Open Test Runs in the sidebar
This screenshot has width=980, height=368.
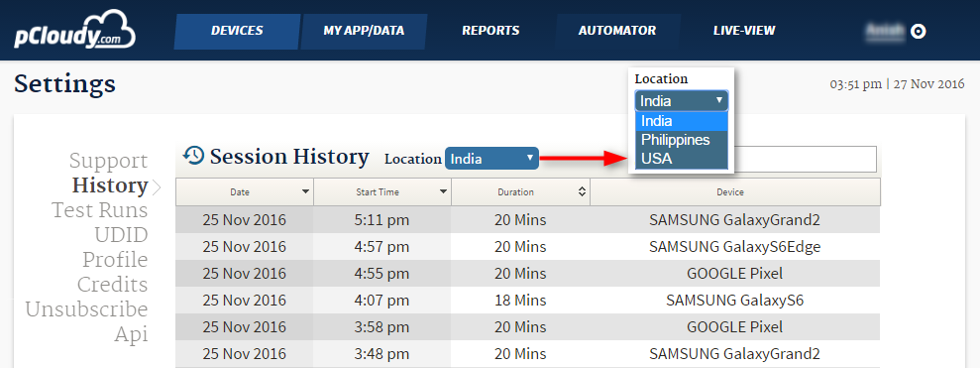tap(99, 210)
